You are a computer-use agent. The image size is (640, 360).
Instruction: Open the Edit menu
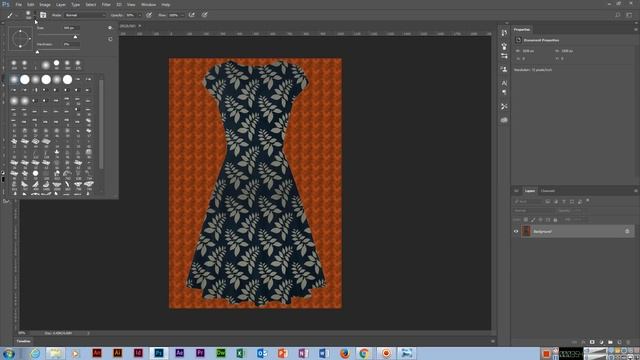tap(31, 4)
